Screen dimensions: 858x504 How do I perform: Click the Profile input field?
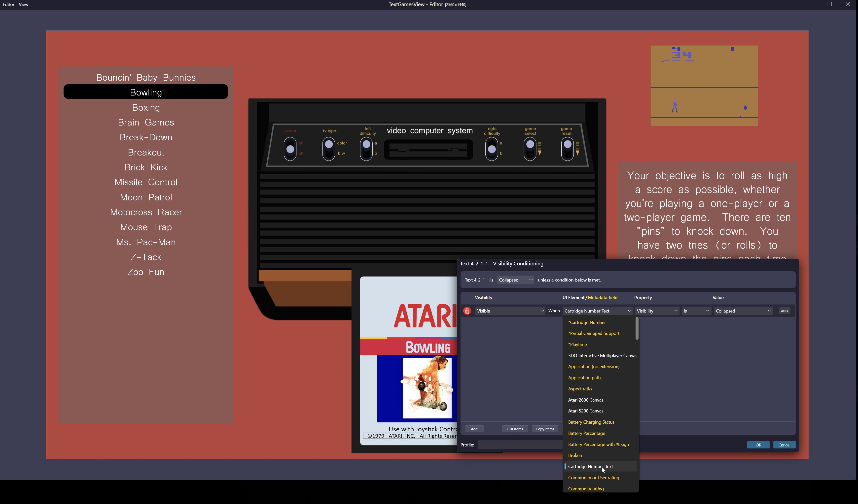pos(520,445)
